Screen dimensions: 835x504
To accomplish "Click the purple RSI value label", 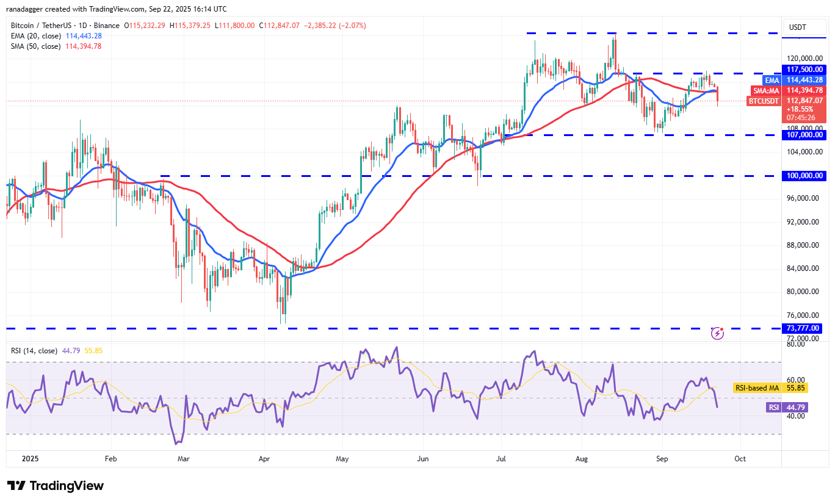I will [774, 407].
